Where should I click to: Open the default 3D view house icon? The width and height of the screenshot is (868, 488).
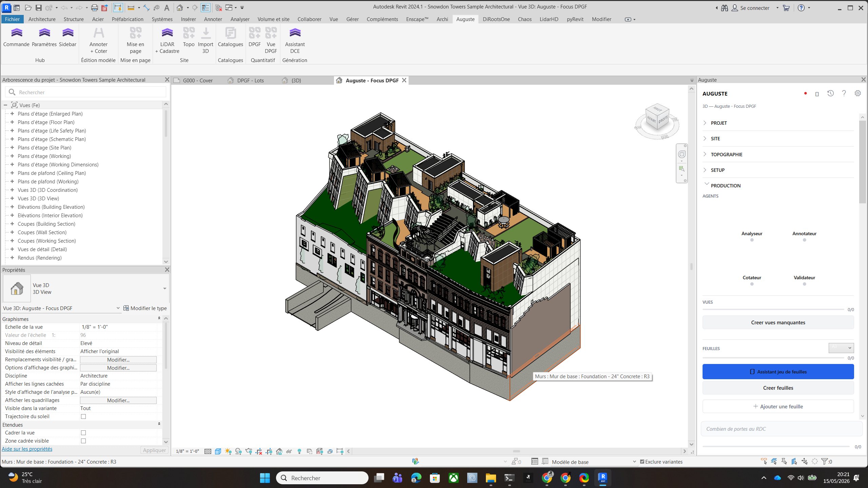180,7
